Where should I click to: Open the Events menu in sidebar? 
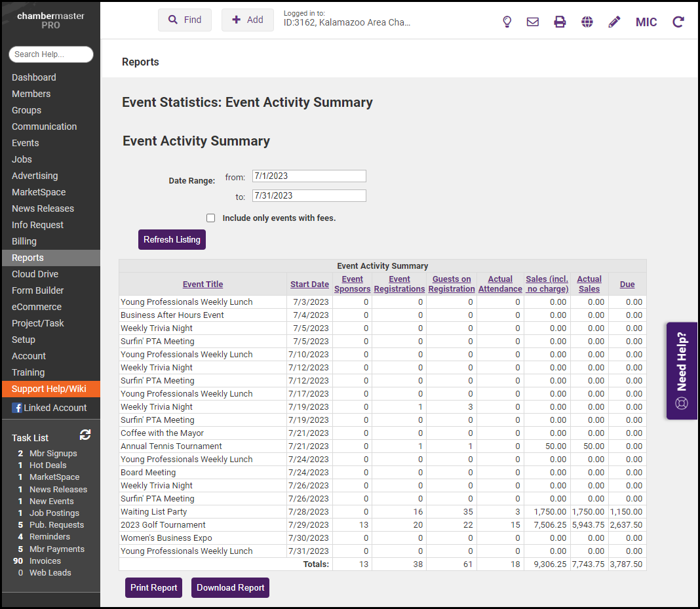[26, 143]
